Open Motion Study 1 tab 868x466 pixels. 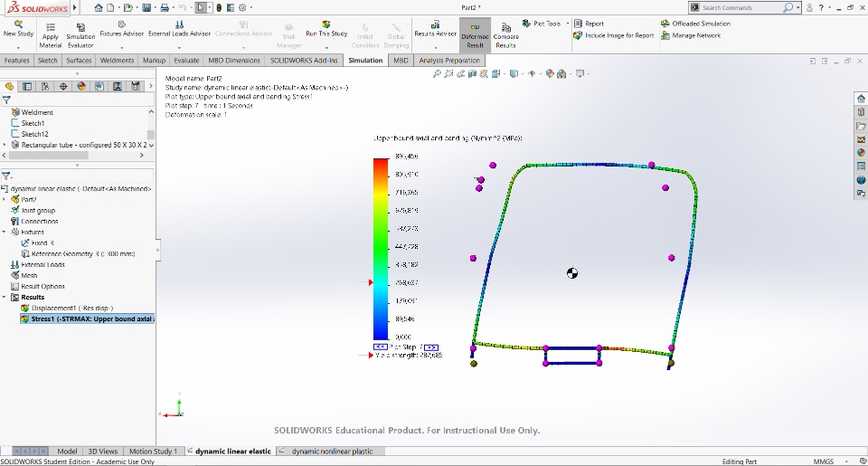153,451
